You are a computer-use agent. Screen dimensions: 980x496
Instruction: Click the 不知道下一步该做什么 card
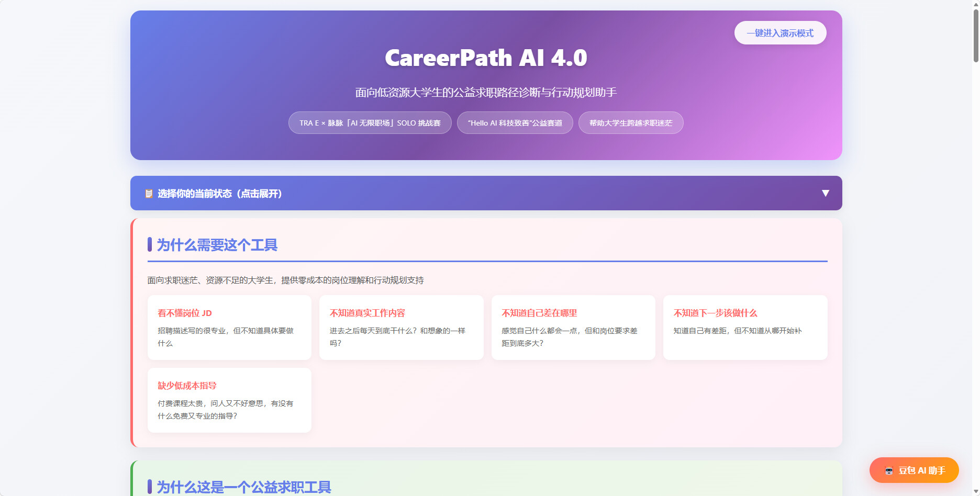pos(745,328)
